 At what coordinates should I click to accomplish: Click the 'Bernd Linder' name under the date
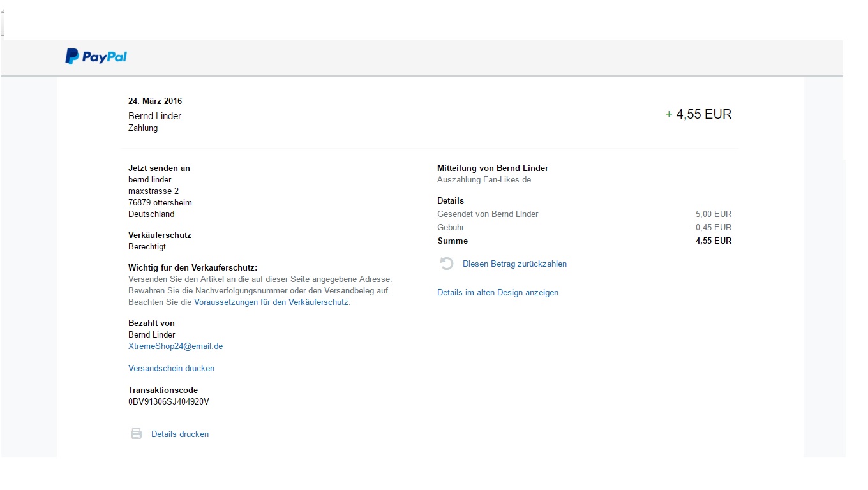154,115
